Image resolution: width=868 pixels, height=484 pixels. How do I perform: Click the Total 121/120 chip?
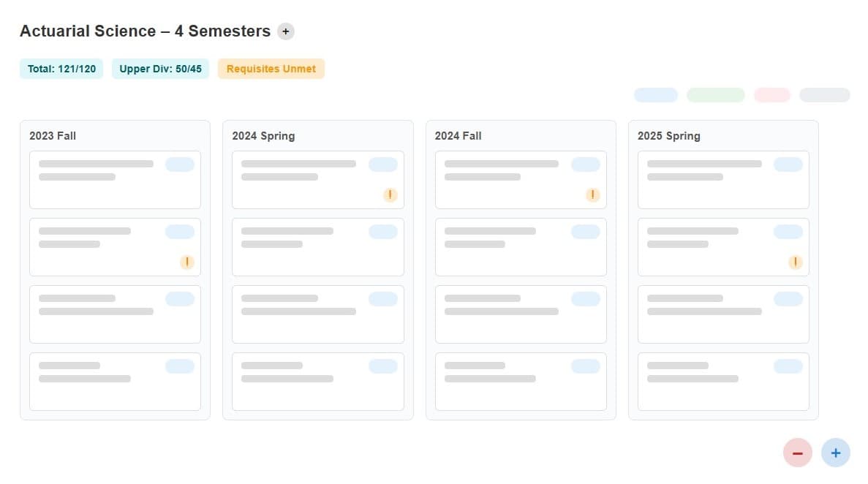[x=61, y=68]
